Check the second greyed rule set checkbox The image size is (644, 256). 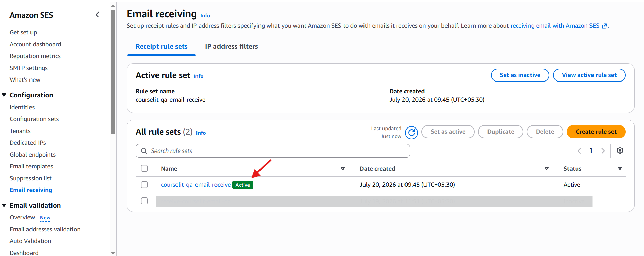point(144,201)
